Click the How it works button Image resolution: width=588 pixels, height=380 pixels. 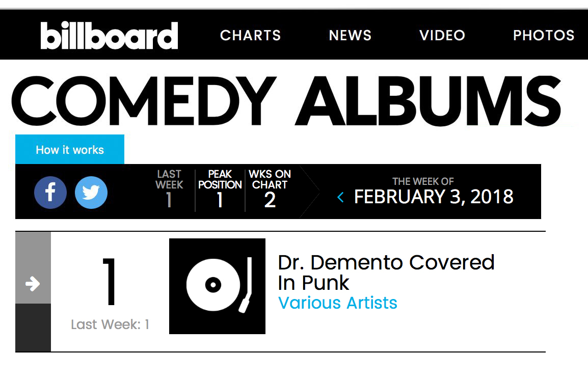click(x=70, y=149)
